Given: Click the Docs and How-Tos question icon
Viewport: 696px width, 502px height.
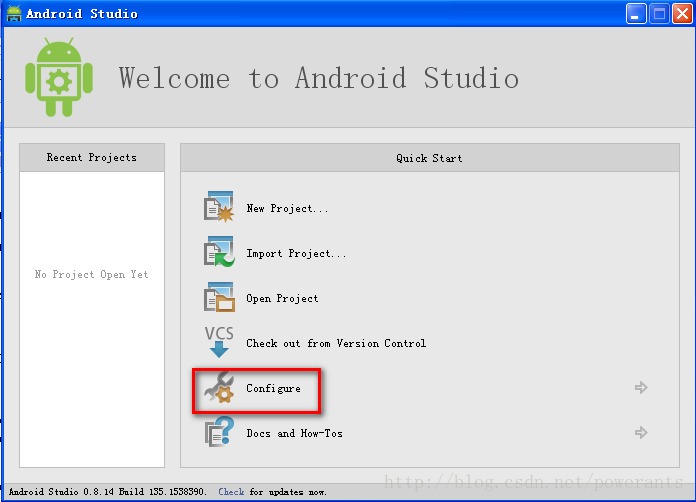Looking at the screenshot, I should coord(219,432).
